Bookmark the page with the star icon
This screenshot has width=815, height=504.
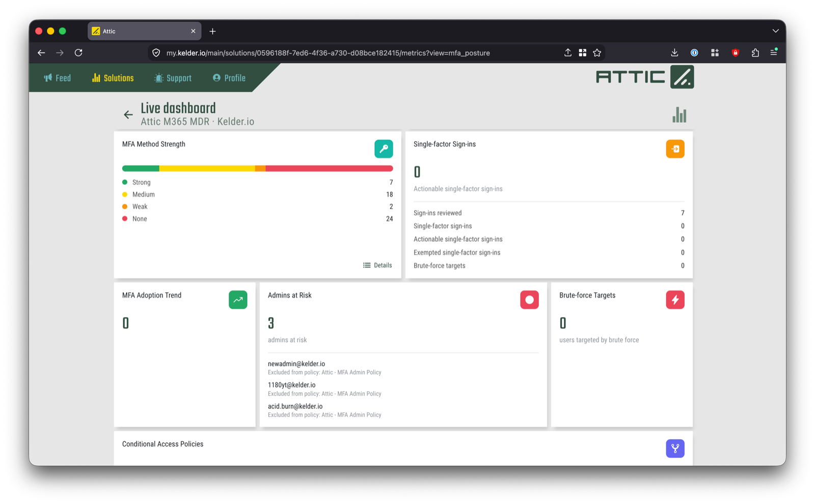(597, 52)
